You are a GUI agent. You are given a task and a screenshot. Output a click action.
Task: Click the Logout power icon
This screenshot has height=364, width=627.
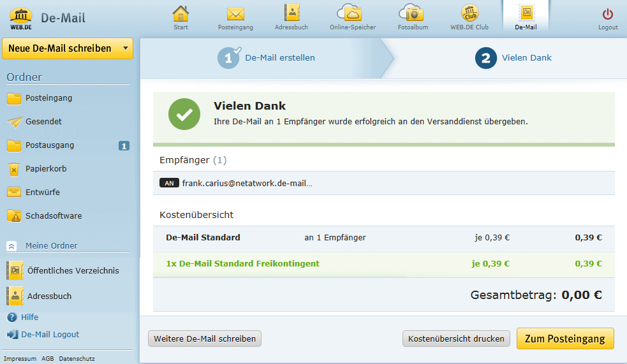click(x=607, y=15)
